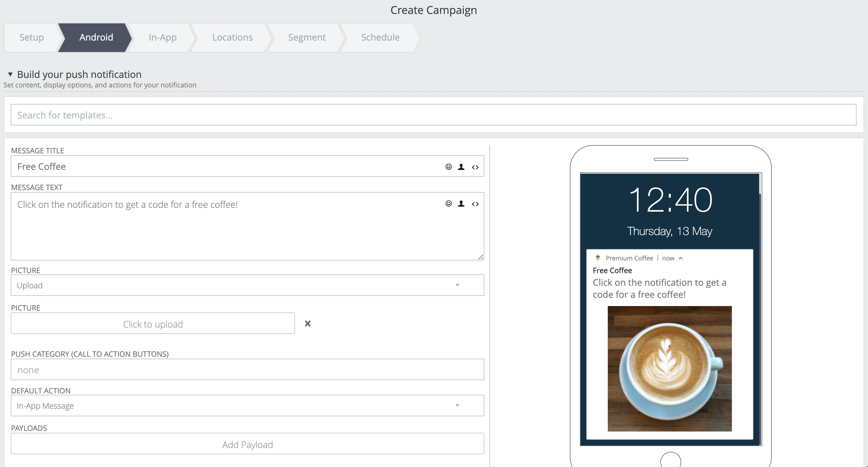Open the Picture Upload dropdown
Image resolution: width=868 pixels, height=467 pixels.
click(x=247, y=285)
